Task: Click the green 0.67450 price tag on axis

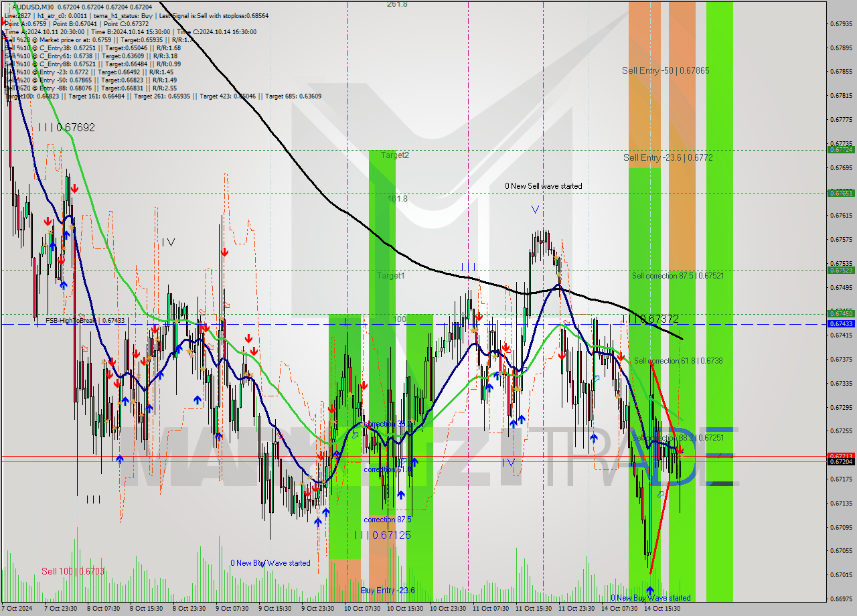Action: pos(840,313)
